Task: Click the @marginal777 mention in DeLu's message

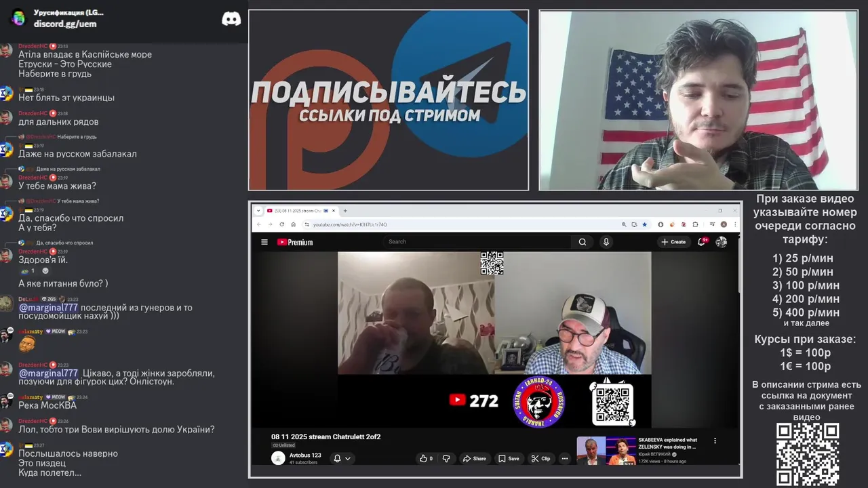Action: [48, 308]
